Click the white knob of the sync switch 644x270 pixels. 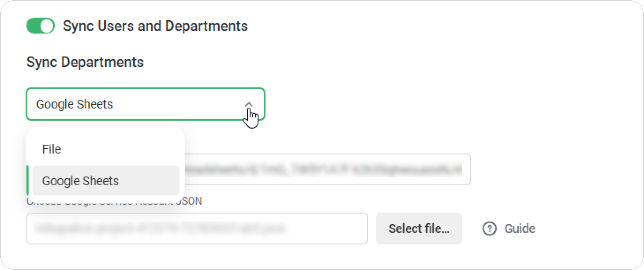point(46,26)
